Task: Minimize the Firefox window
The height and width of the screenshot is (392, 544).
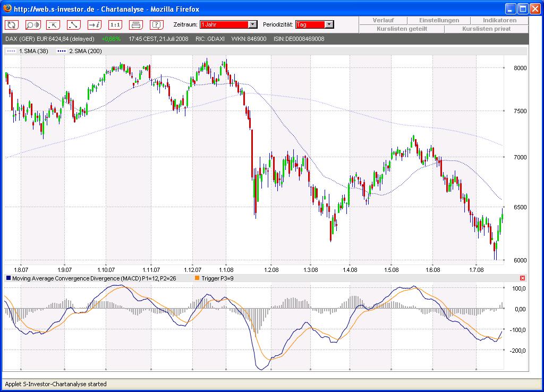Action: (511, 8)
